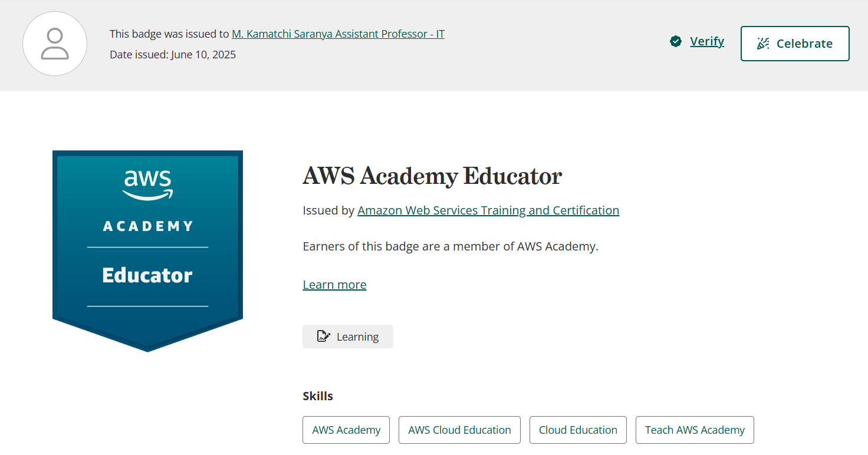Click the Date issued June 10, 2025 text
868x455 pixels.
click(x=173, y=55)
